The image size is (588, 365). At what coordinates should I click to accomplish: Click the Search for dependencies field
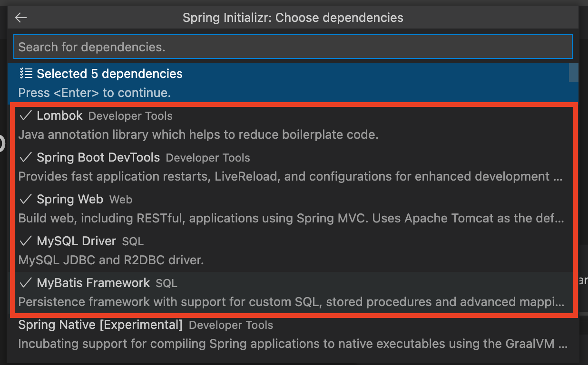(293, 47)
